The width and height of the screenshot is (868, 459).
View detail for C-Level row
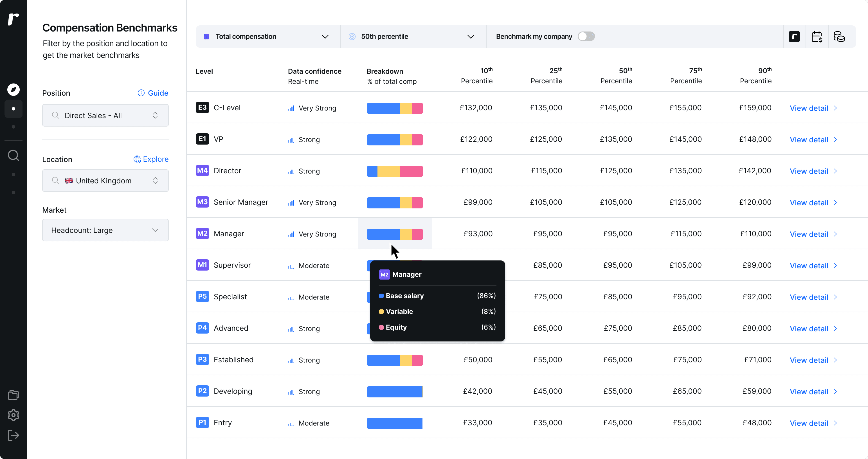pyautogui.click(x=813, y=108)
